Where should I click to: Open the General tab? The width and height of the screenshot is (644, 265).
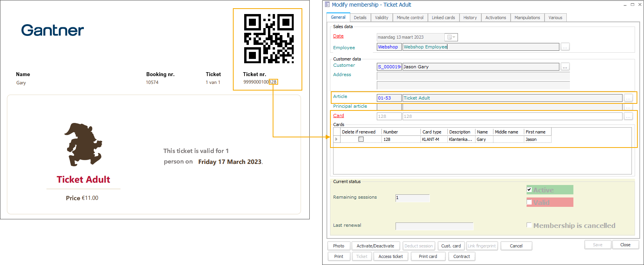point(338,17)
